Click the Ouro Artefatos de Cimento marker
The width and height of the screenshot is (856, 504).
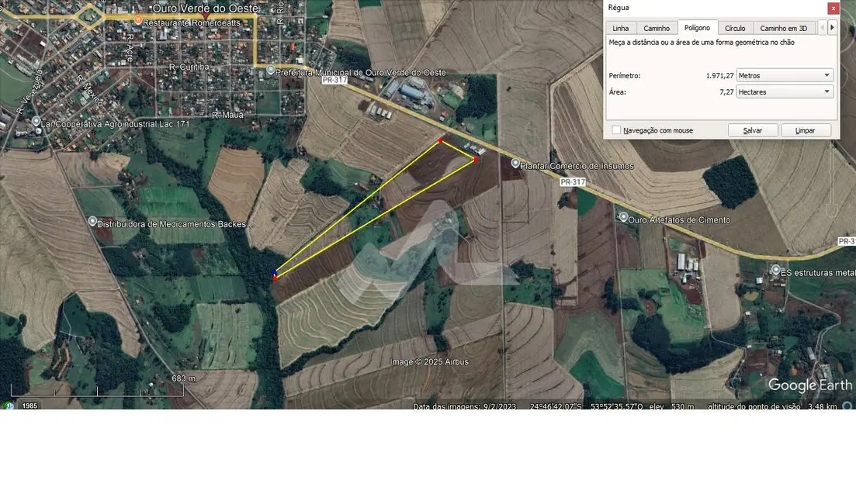pos(623,217)
